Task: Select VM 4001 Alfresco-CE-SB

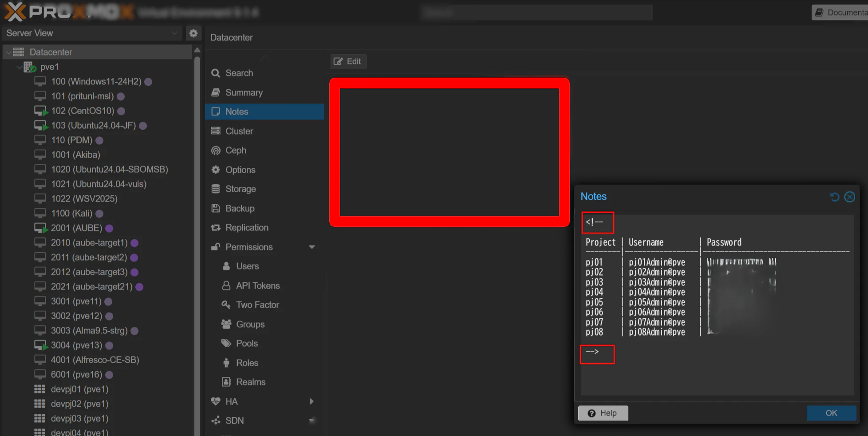Action: (98, 360)
